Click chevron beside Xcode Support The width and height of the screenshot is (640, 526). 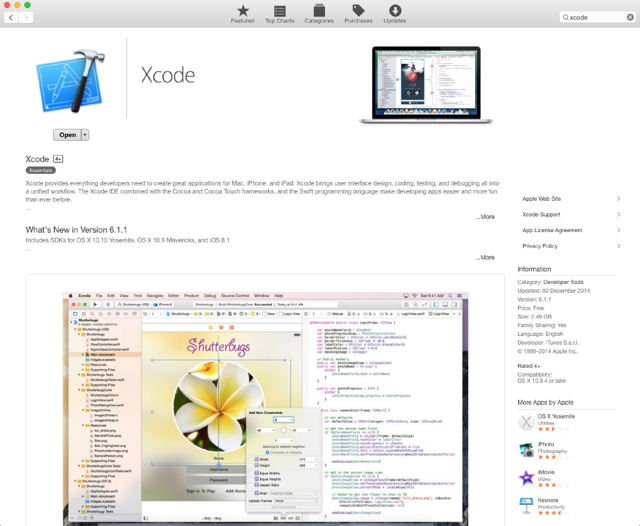point(618,215)
